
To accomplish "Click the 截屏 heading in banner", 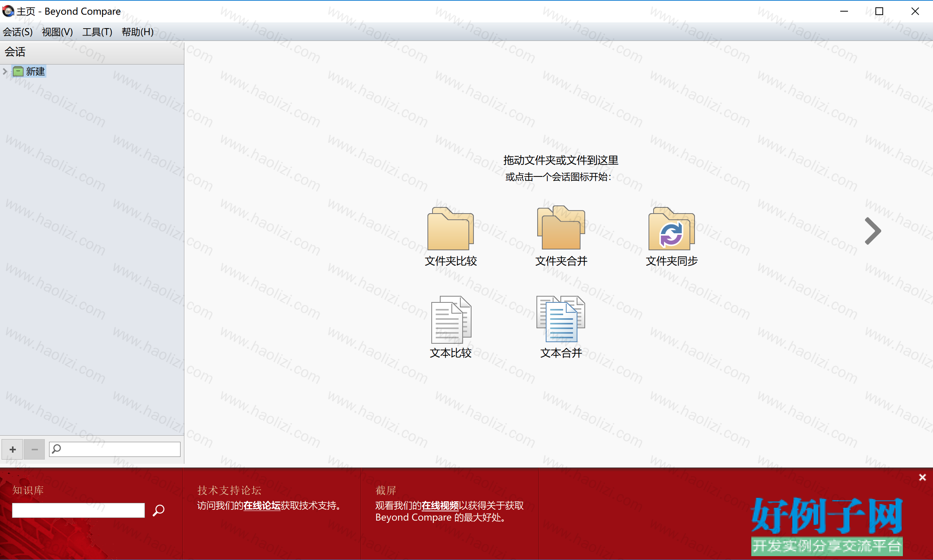I will pyautogui.click(x=386, y=490).
